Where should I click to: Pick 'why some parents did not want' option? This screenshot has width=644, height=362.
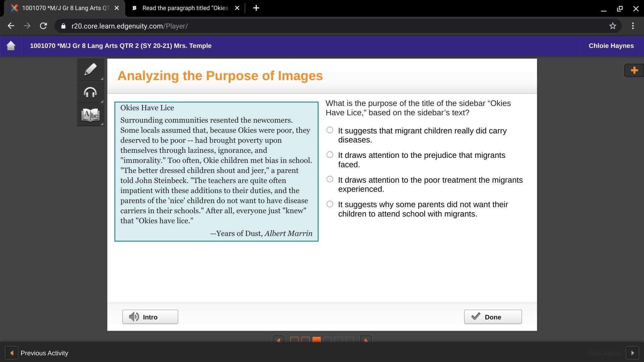[x=330, y=204]
